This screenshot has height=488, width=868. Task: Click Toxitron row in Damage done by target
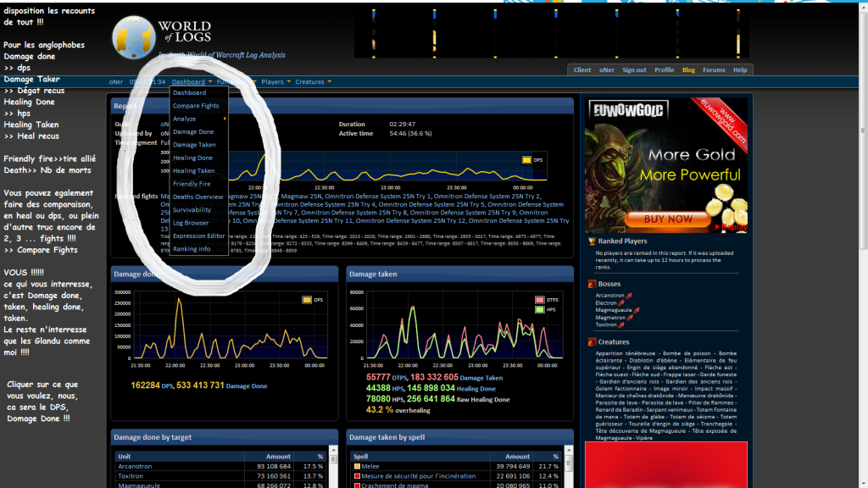[x=221, y=476]
